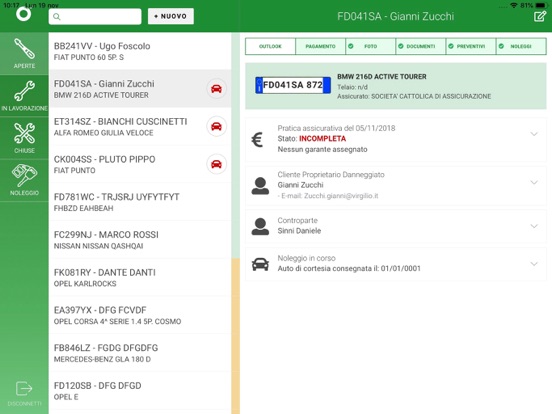Click Assicurato SOCIETA' CATTOLICA DI ASSICURAZIONE text
Viewport: 552px width, 414px height.
point(414,96)
